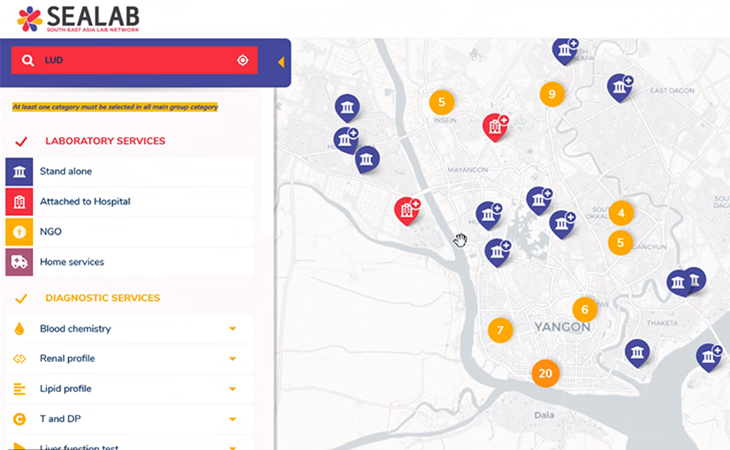Click the topmost-left blue lab pin

click(x=347, y=107)
